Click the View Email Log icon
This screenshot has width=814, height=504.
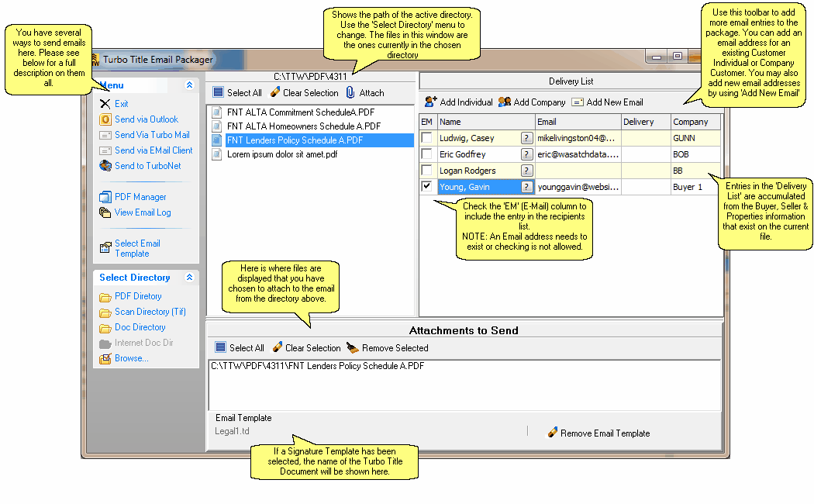[105, 212]
